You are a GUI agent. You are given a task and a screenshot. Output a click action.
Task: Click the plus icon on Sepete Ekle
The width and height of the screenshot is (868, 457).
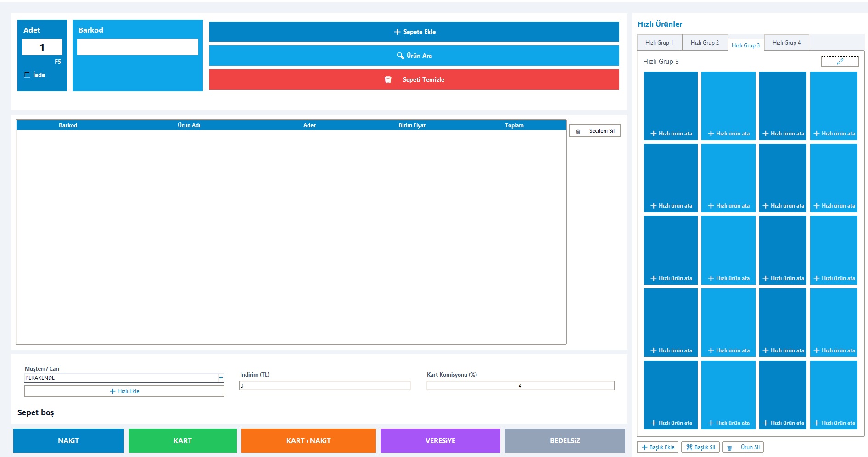[397, 32]
